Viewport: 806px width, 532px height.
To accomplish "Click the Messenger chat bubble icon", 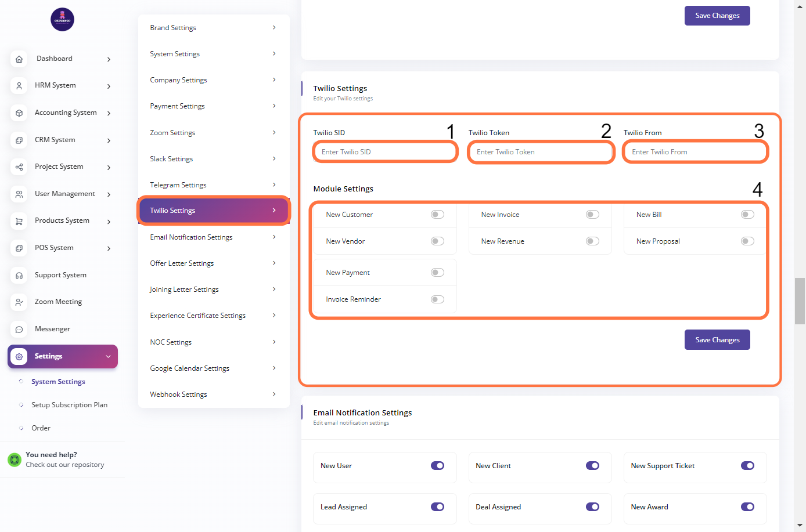I will (x=19, y=330).
